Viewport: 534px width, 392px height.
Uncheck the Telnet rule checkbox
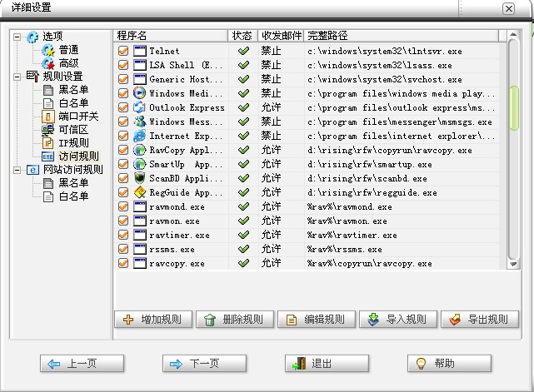click(123, 51)
